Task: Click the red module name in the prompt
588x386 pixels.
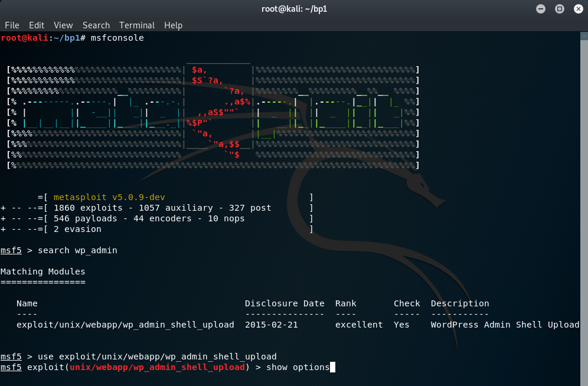Action: pos(157,367)
